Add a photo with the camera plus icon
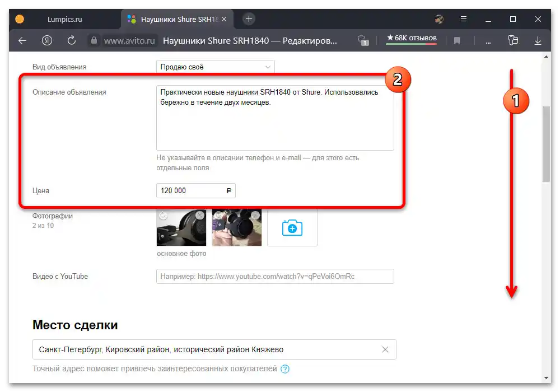Image resolution: width=560 pixels, height=392 pixels. tap(292, 227)
